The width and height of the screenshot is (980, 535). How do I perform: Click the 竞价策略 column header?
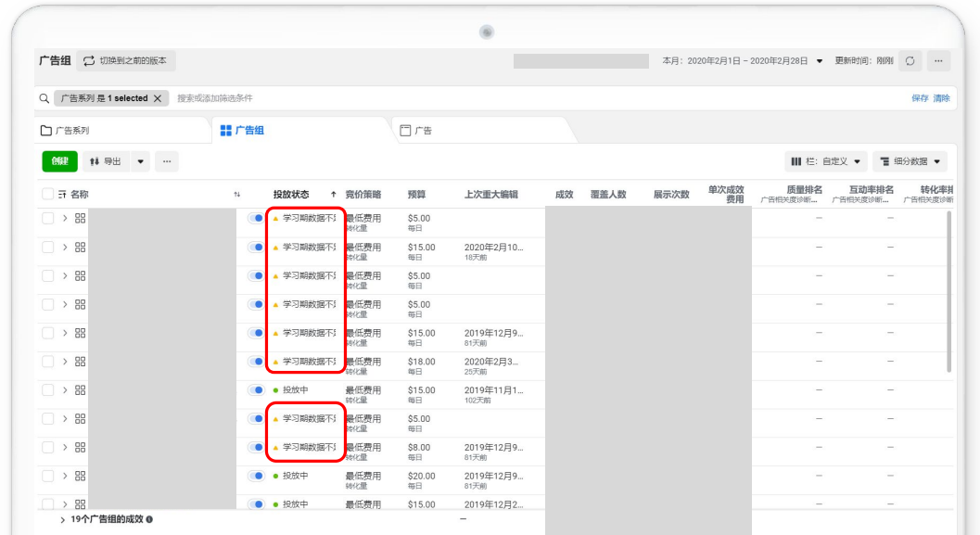tap(363, 195)
